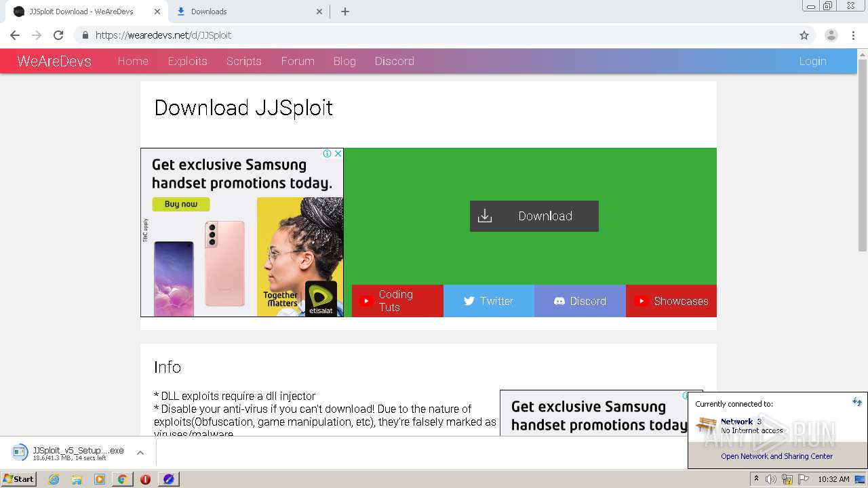868x488 pixels.
Task: Click the 10:32 AM taskbar clock
Action: (x=833, y=479)
